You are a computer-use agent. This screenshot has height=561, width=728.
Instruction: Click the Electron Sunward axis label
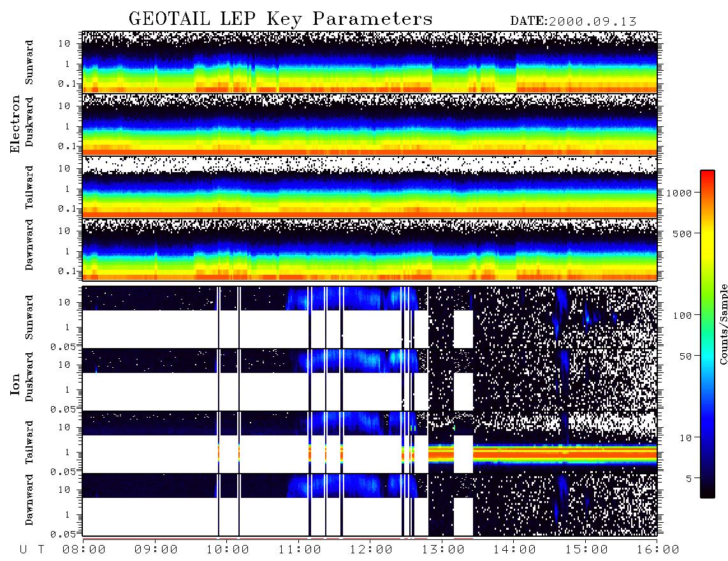point(29,62)
